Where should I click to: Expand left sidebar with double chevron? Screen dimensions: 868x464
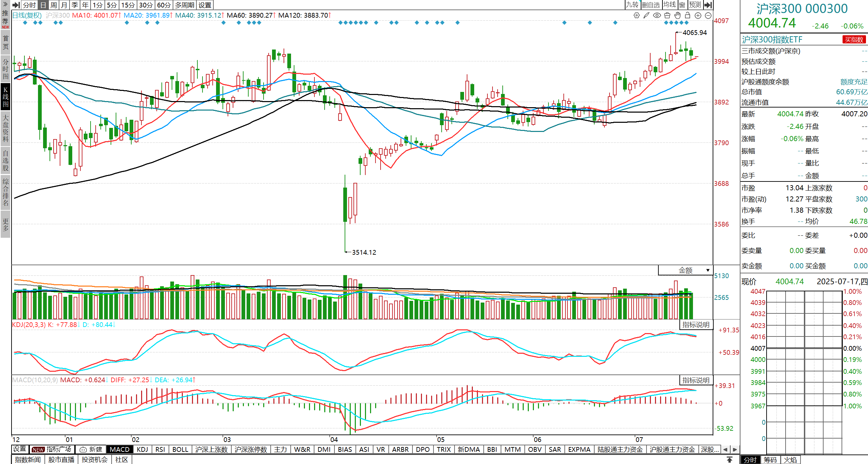pos(5,4)
